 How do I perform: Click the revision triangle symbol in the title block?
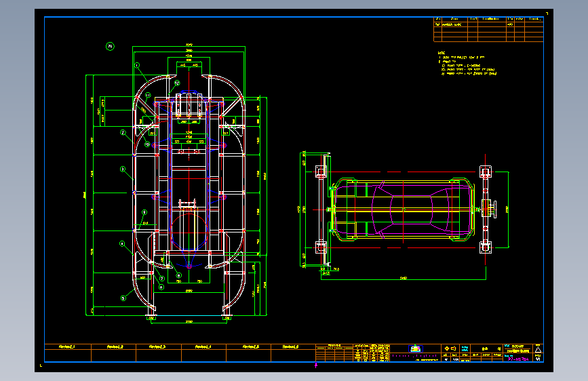pos(538,350)
